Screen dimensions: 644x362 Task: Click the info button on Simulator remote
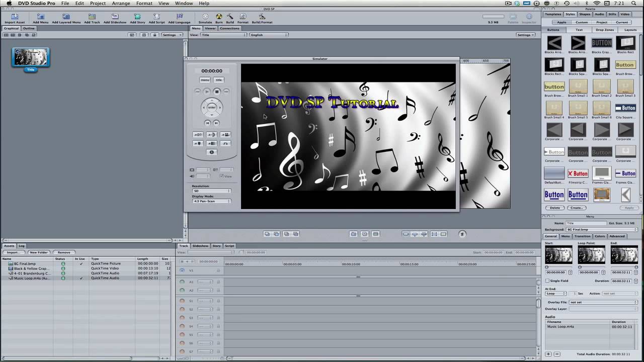212,152
